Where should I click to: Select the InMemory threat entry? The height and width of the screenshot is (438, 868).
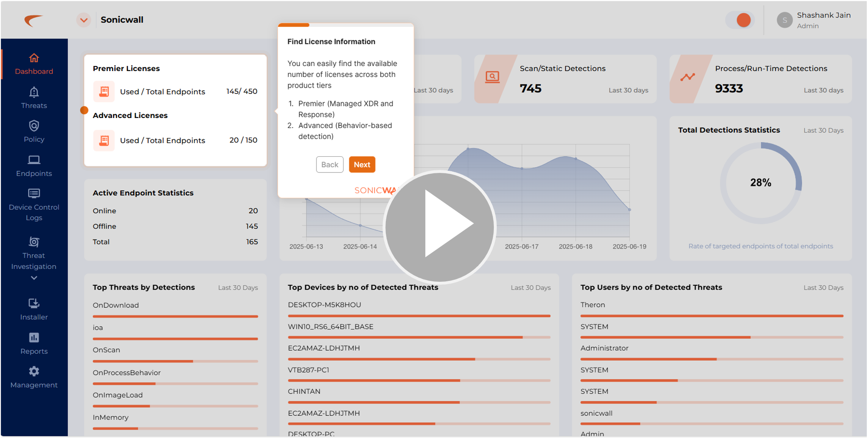(110, 417)
